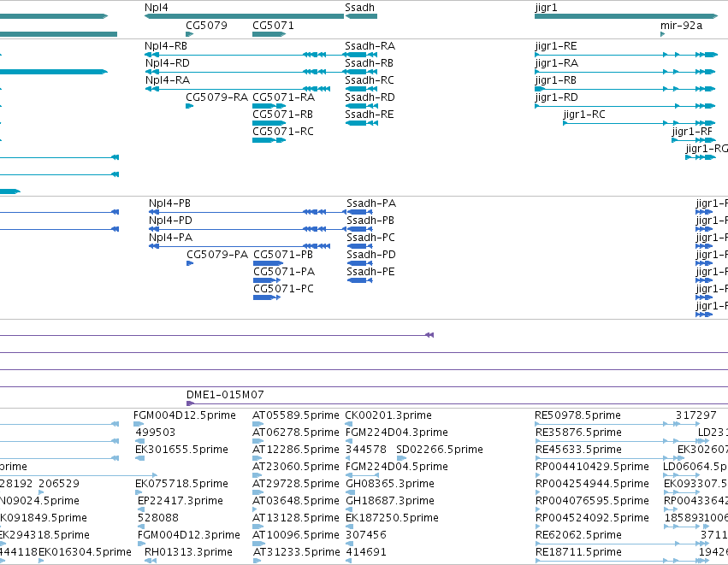The image size is (728, 565).
Task: Click the EK187250.5prime EST
Action: click(x=393, y=518)
